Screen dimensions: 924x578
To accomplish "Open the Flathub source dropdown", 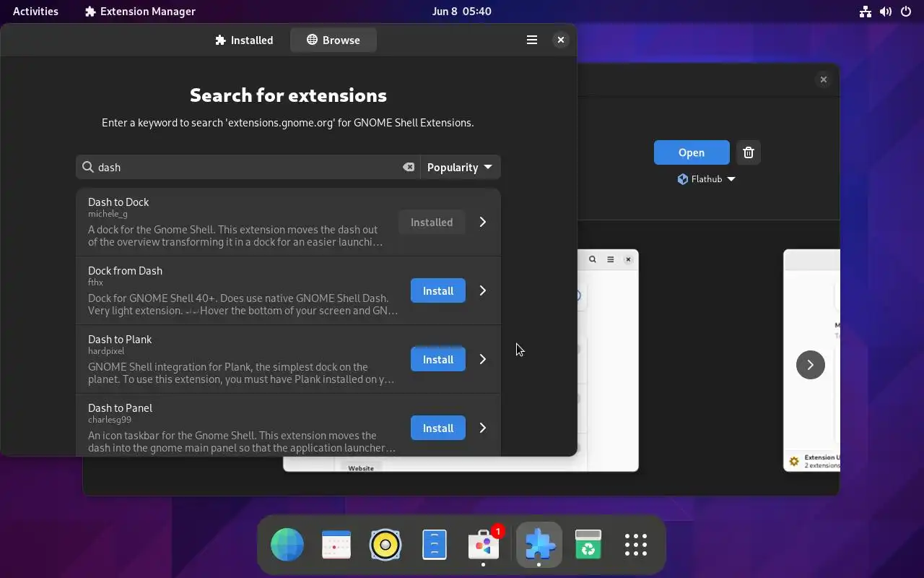I will pyautogui.click(x=706, y=179).
